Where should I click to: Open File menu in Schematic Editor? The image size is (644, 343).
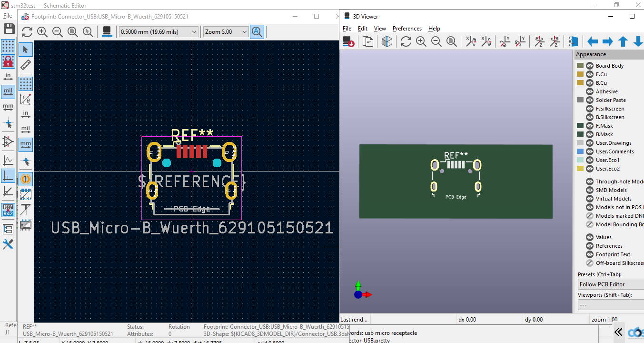[8, 16]
